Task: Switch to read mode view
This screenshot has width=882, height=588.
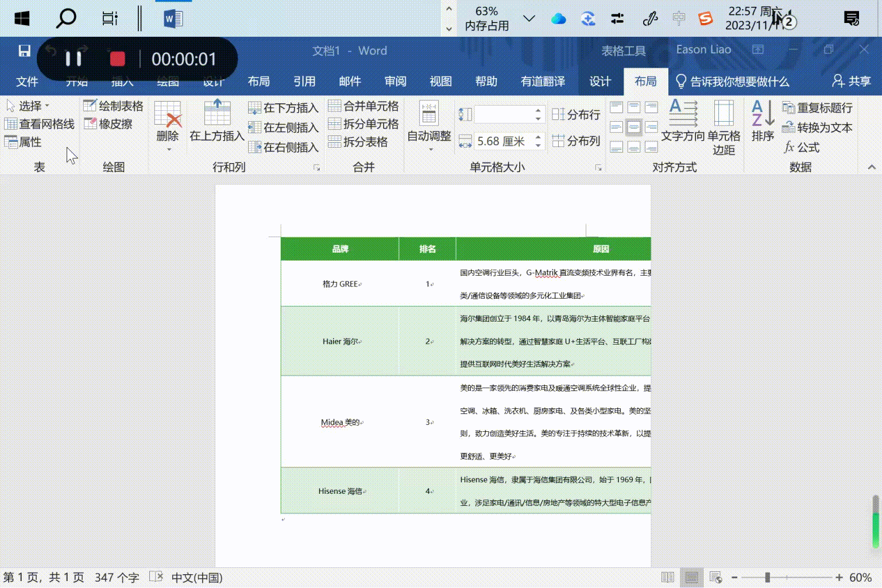Action: (x=668, y=577)
